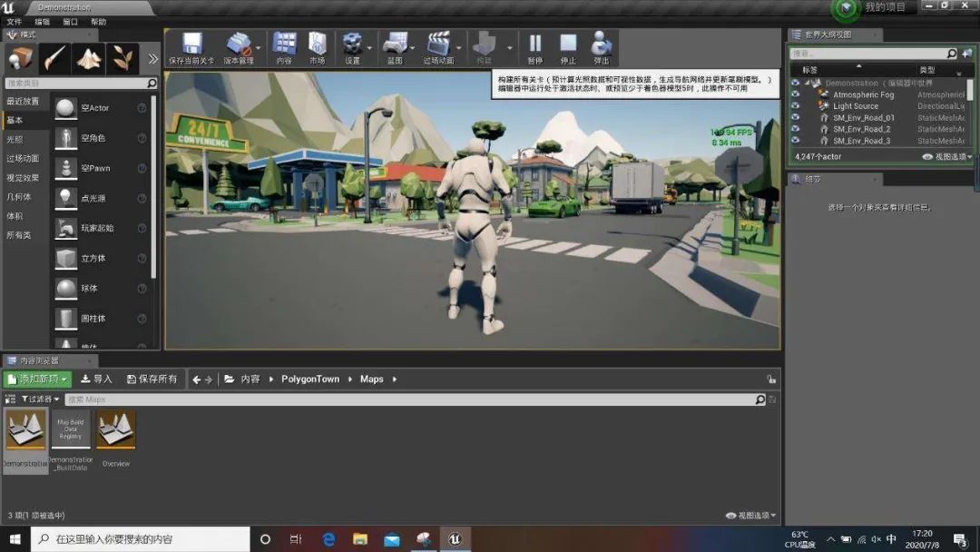Sort outliner by the 标签 column header
Image resolution: width=980 pixels, height=552 pixels.
coord(810,70)
